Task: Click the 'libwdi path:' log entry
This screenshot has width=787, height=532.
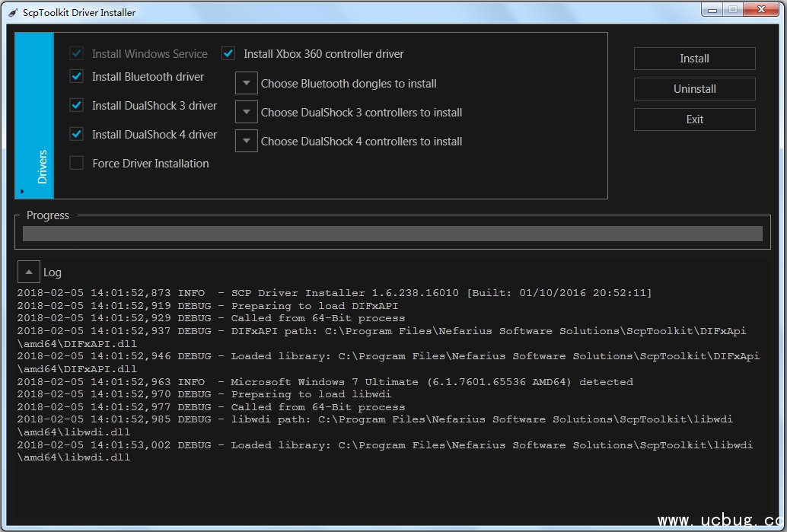Action: pos(375,425)
